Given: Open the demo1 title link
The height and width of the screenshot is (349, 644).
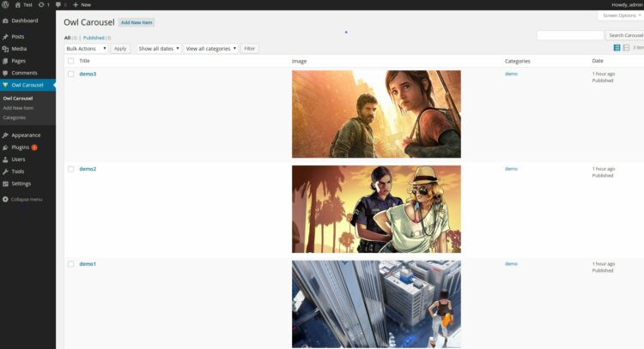Looking at the screenshot, I should click(88, 264).
